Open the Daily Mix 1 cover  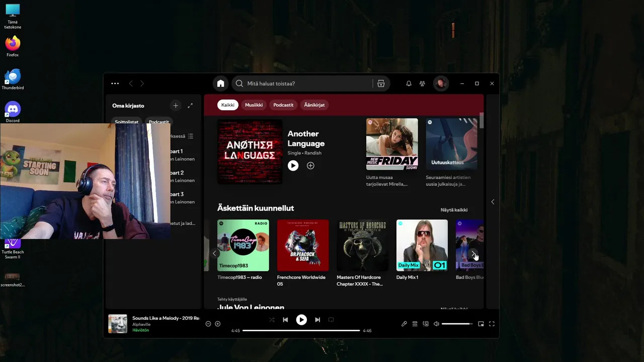point(422,245)
